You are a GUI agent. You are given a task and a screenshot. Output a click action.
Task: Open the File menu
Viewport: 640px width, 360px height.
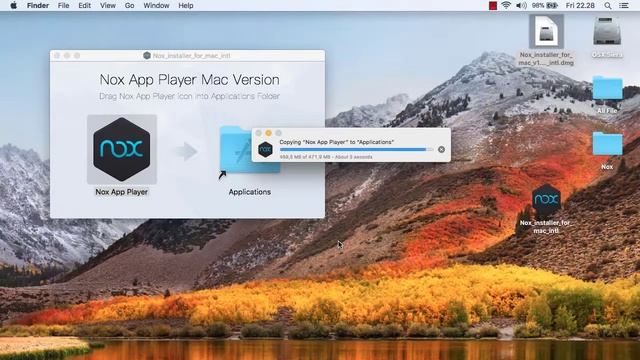point(63,5)
